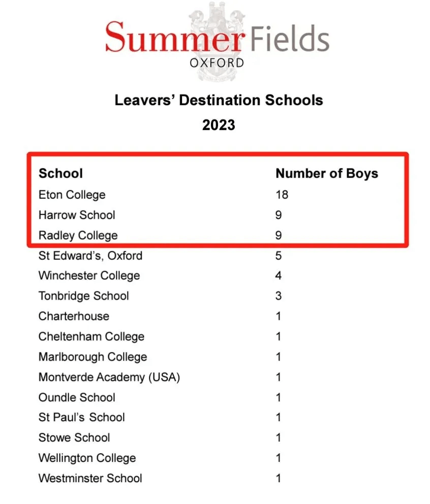Click the Wellington College entry
The image size is (430, 504).
pos(87,458)
